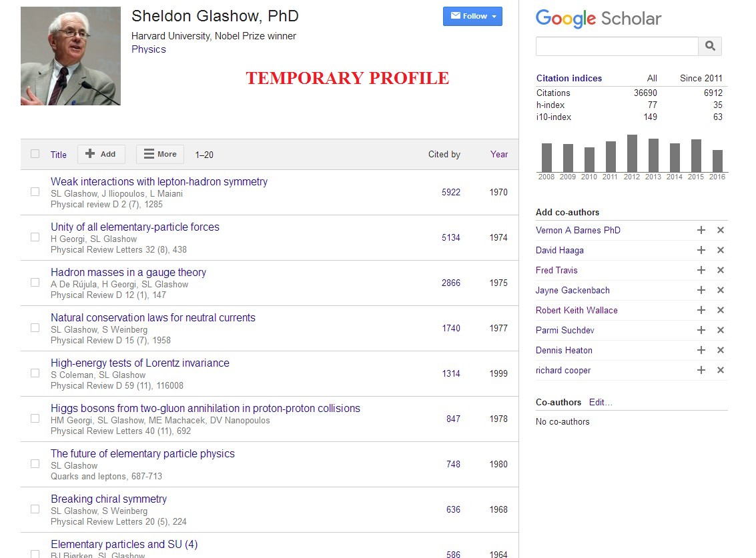The image size is (756, 558).
Task: View the 5922 citations for lepton-hadron paper
Action: [451, 192]
